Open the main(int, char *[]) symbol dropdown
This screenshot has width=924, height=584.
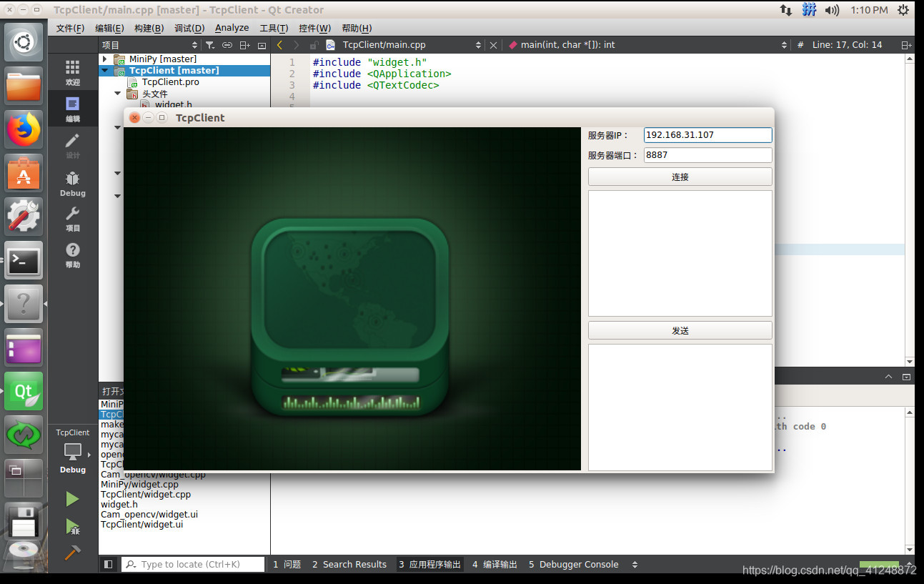647,45
